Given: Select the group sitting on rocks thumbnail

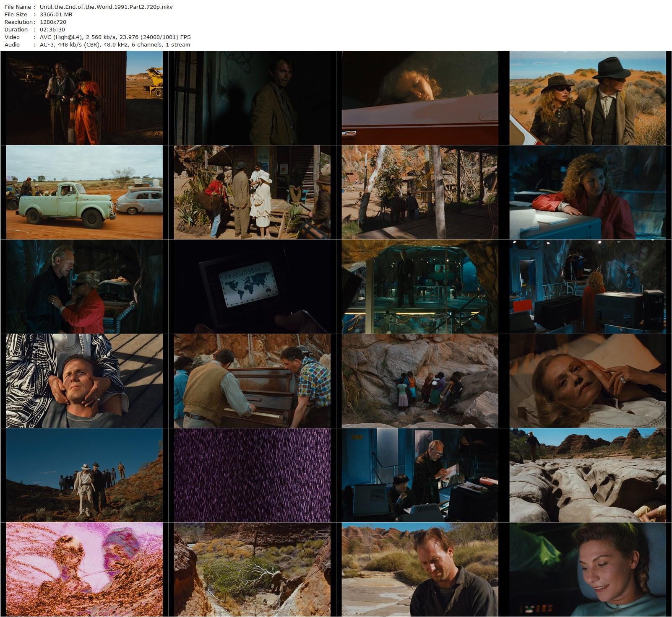Looking at the screenshot, I should click(420, 381).
